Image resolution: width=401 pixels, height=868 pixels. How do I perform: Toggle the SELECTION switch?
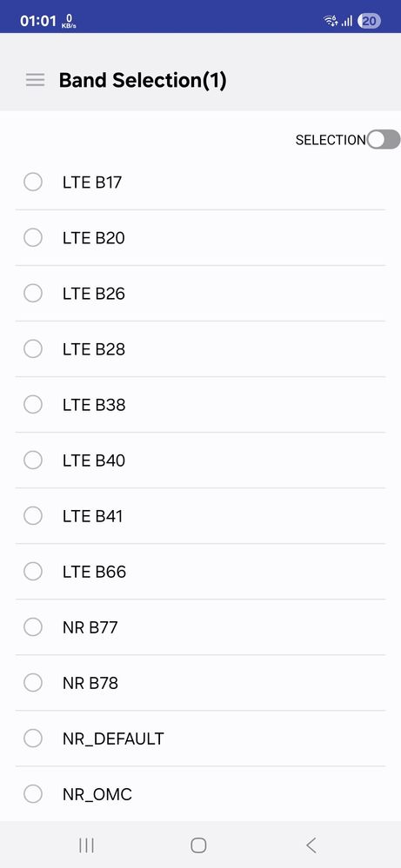tap(384, 140)
